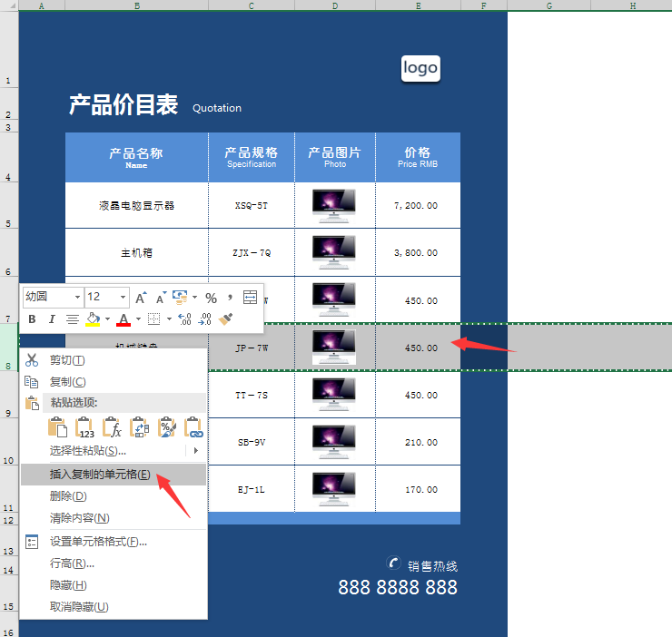Viewport: 672px width, 637px height.
Task: Click the 液晶电脑显示器 cell
Action: click(x=137, y=206)
